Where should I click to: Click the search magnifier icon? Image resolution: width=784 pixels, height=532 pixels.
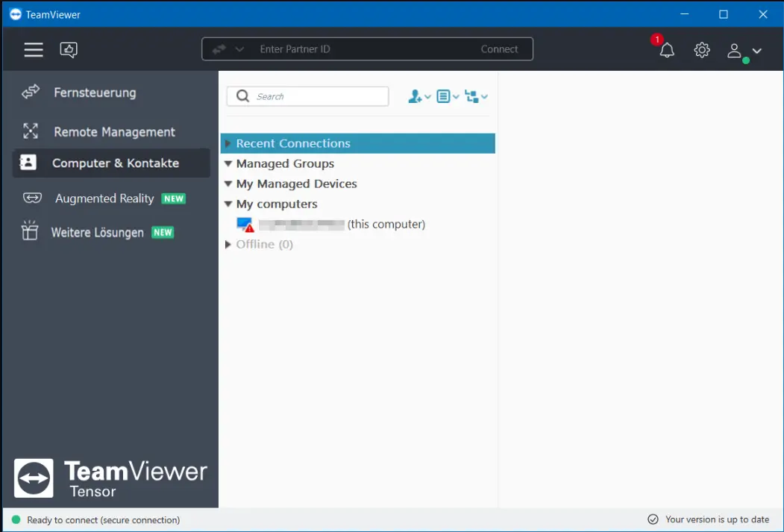(x=242, y=96)
